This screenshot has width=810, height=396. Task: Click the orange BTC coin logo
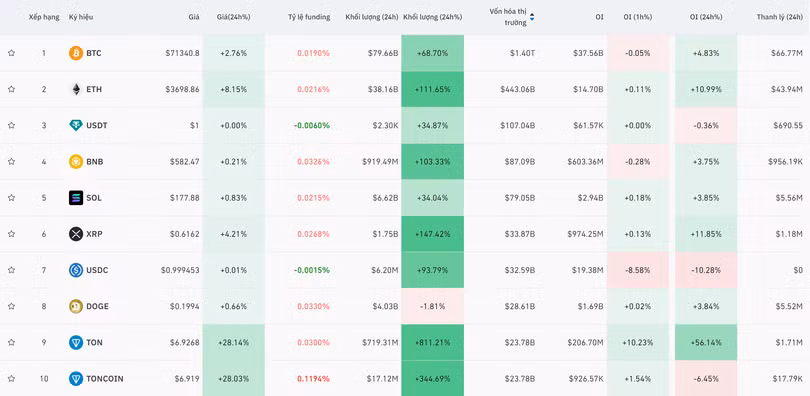pos(76,53)
